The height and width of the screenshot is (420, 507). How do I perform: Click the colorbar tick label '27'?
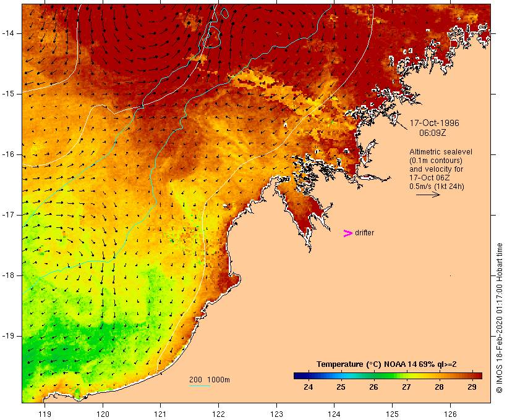406,387
